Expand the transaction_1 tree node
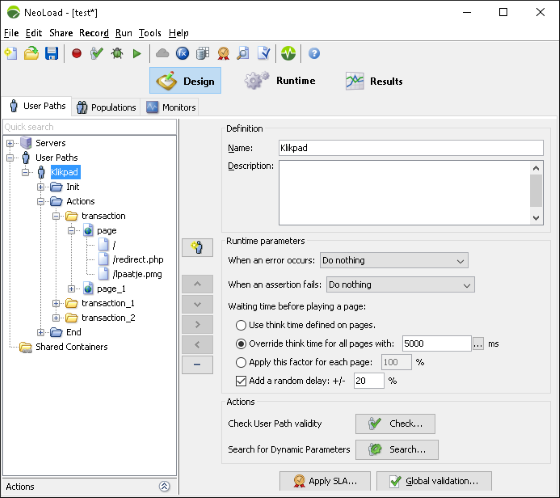This screenshot has height=498, width=560. tap(56, 303)
